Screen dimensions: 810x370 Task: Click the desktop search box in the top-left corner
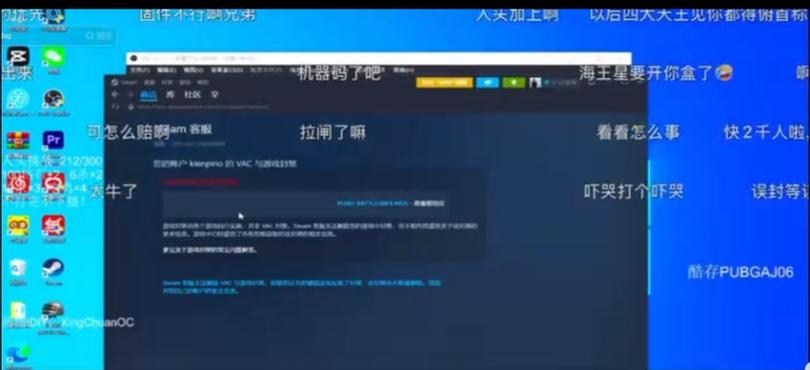pos(58,36)
